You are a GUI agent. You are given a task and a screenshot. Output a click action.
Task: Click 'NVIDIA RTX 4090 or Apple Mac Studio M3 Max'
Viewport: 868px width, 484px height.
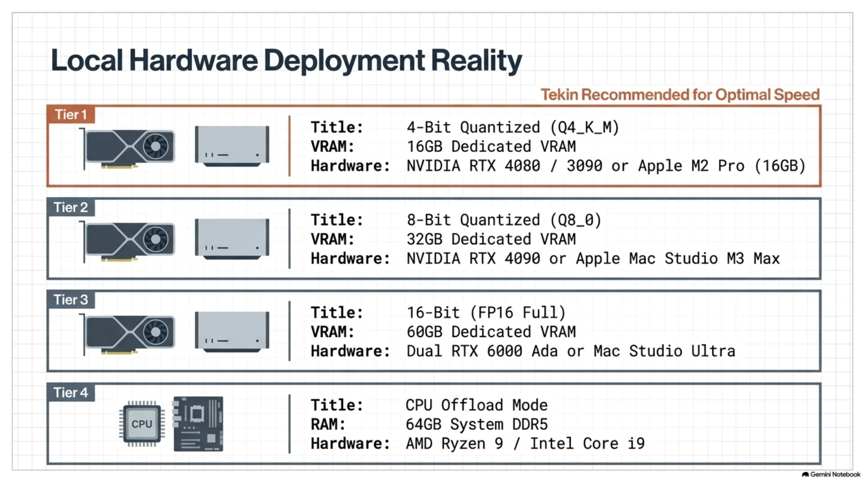[593, 258]
